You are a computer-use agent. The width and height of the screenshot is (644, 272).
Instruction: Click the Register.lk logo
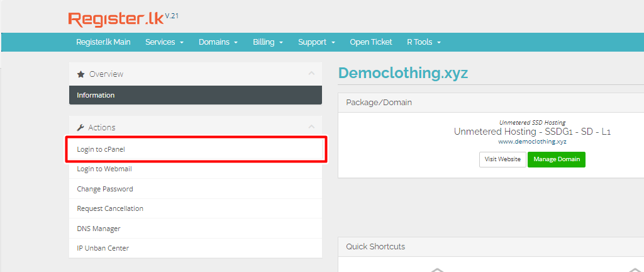(x=116, y=20)
